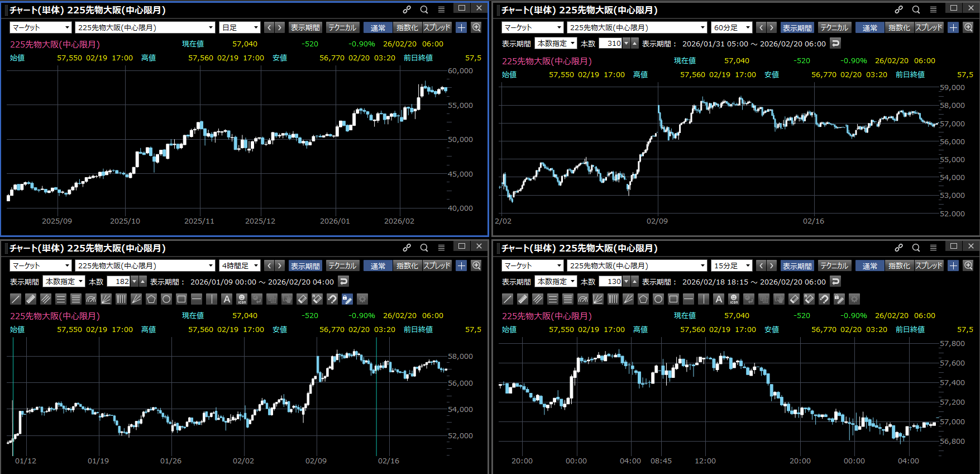Toggle drawing lock icon in 4-hour chart

[347, 299]
